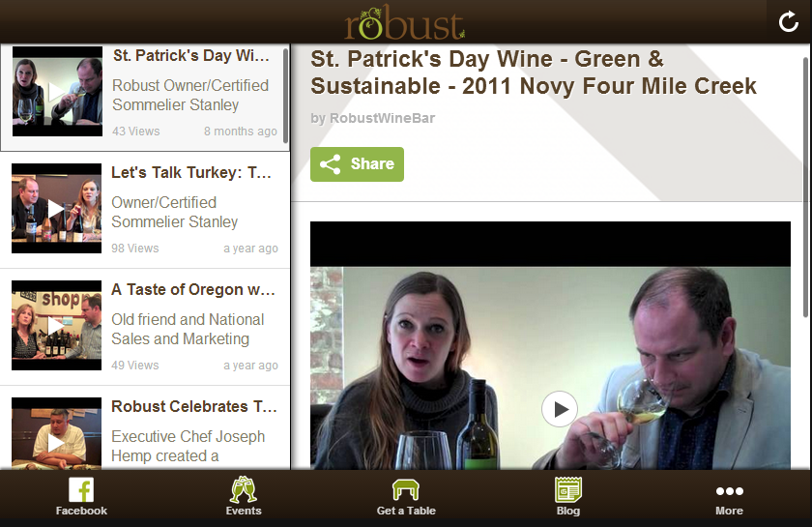Click the St. Patrick's Day Wine heading
The image size is (812, 527).
point(534,73)
